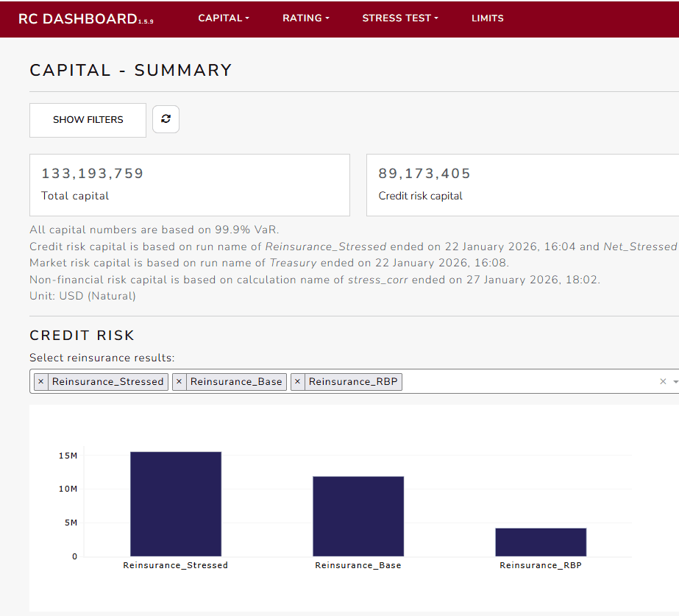Click the 5M y-axis tick label
679x616 pixels.
71,523
